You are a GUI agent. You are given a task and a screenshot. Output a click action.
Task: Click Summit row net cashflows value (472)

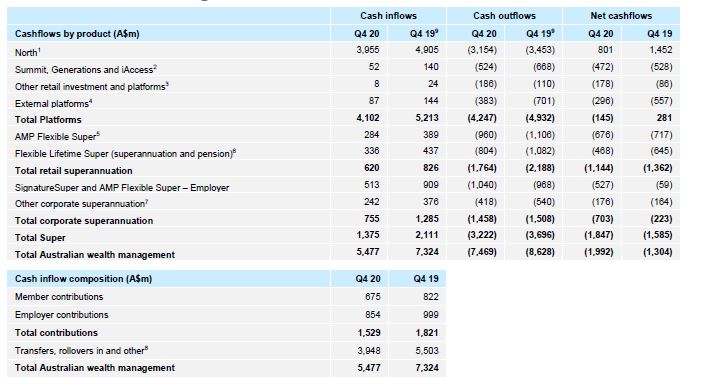tap(603, 67)
